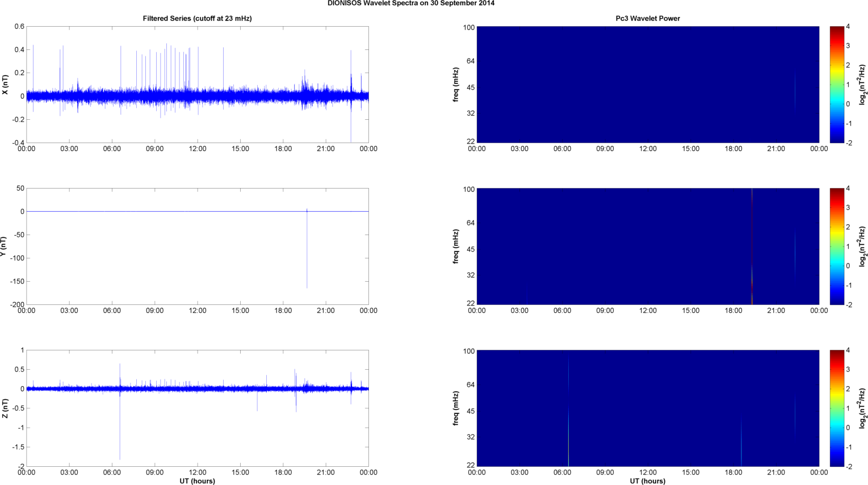Viewport: 868px width, 485px height.
Task: Click the "-0.4" tick on the X plot
Action: click(18, 143)
